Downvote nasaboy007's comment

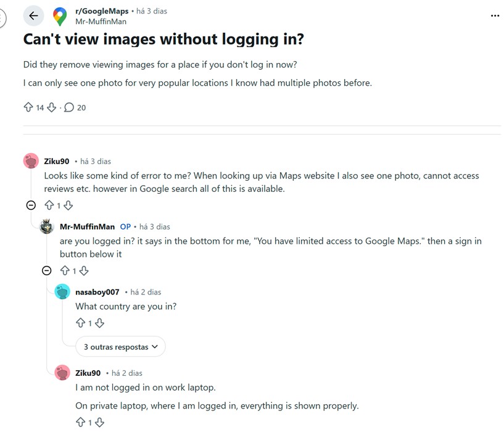tap(99, 323)
